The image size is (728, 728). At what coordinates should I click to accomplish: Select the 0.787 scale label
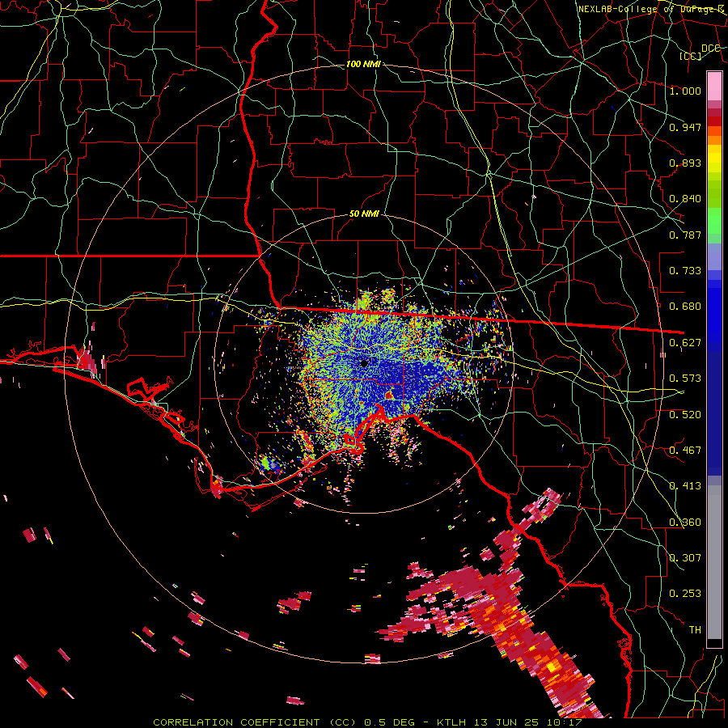point(685,235)
